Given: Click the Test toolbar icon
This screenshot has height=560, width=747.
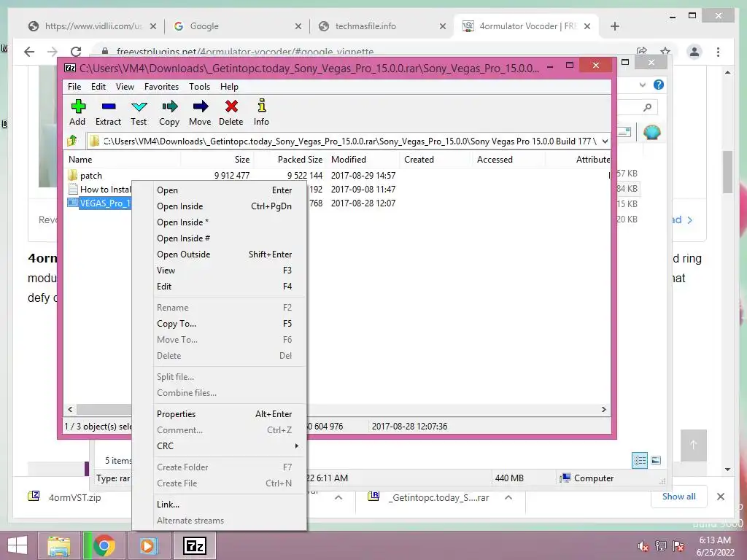Looking at the screenshot, I should click(139, 106).
